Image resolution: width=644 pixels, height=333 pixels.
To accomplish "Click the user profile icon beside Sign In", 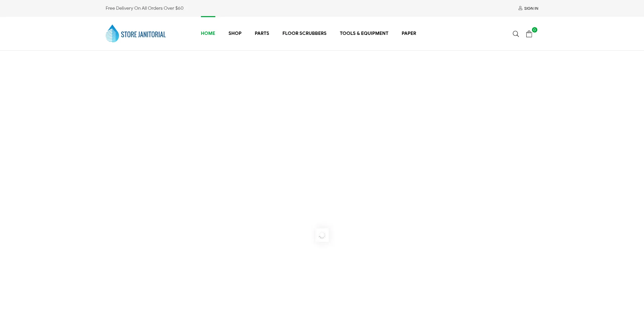I will pos(520,8).
